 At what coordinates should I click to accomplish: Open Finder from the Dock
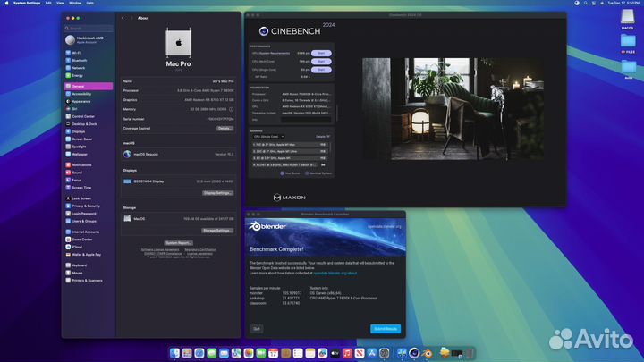click(x=174, y=352)
